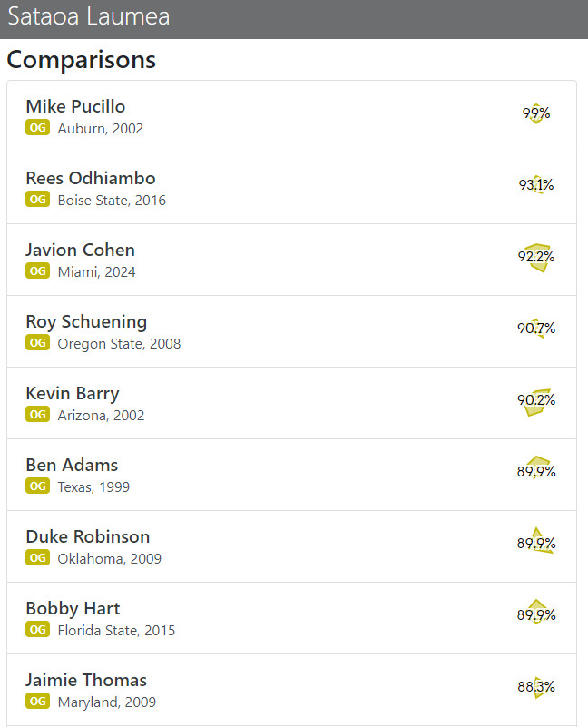Click the 90.7% radar chart icon
Image resolution: width=588 pixels, height=727 pixels.
tap(536, 328)
